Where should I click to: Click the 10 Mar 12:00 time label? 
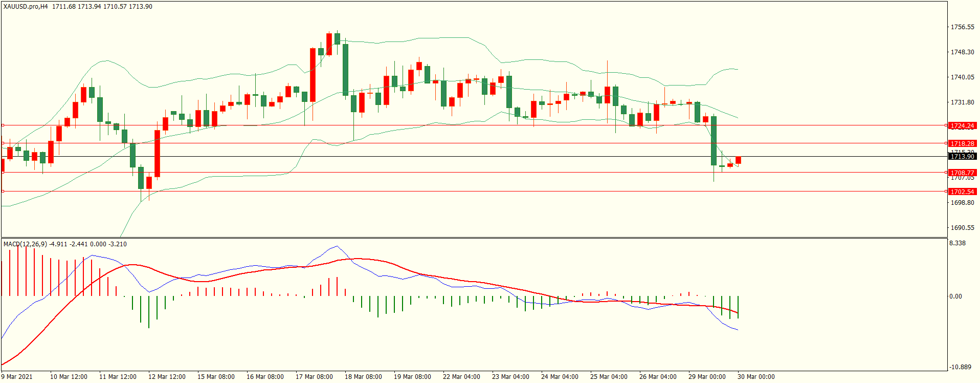click(69, 377)
